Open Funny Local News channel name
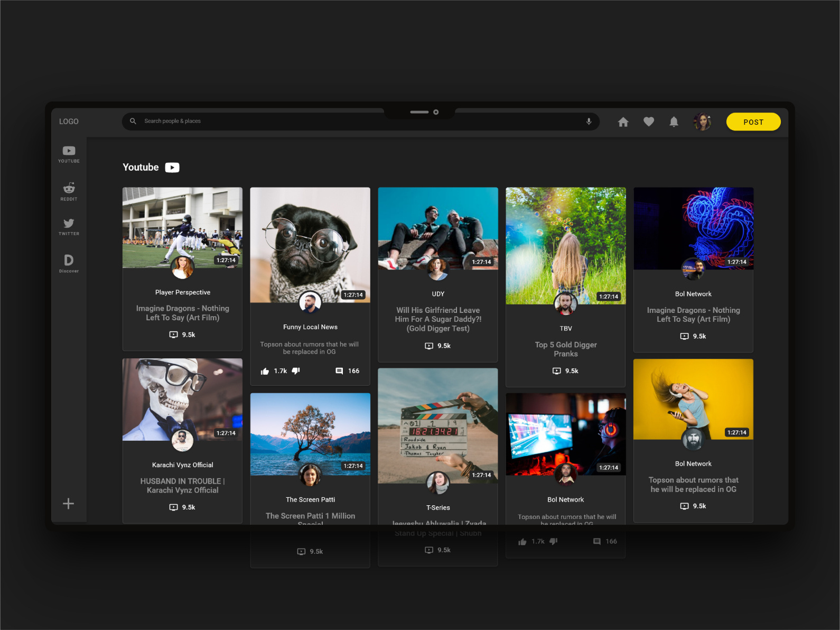 tap(310, 327)
